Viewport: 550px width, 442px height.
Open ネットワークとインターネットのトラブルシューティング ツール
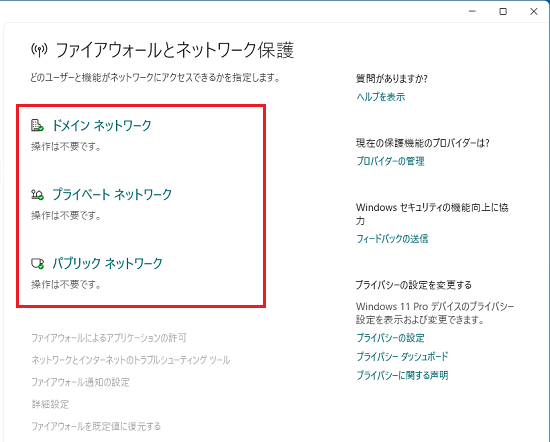131,360
